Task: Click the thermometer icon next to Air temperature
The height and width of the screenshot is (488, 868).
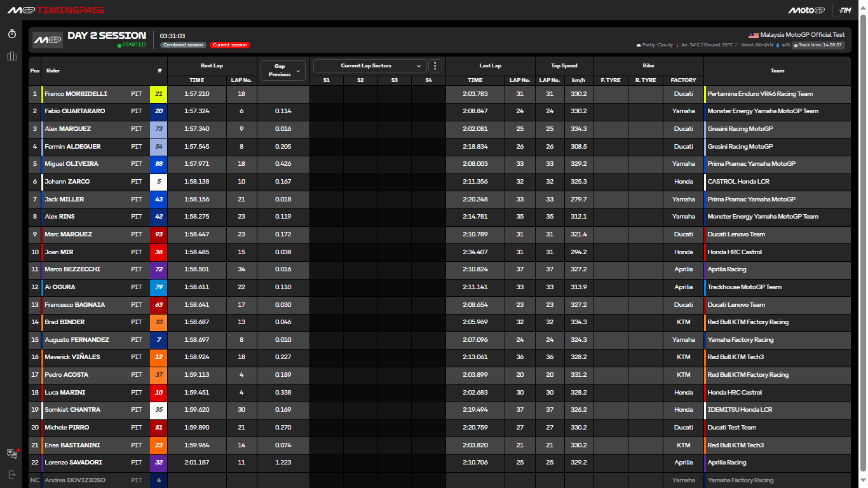Action: tap(677, 45)
